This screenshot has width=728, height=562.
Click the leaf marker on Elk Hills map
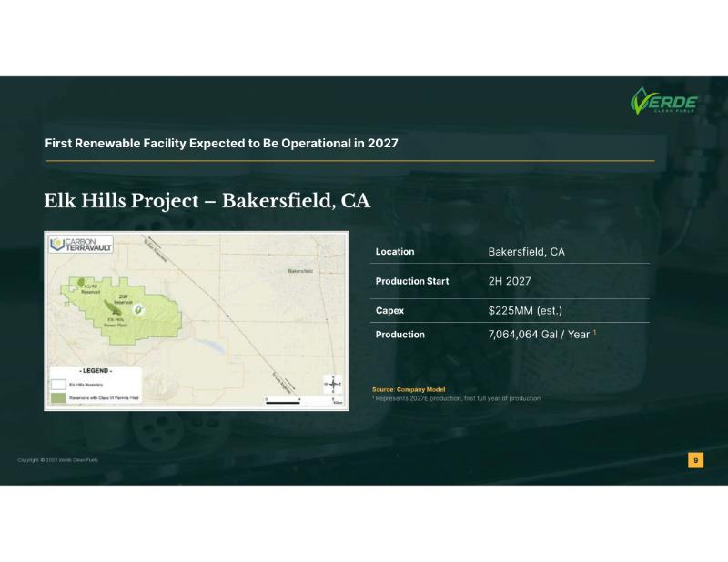pos(138,309)
